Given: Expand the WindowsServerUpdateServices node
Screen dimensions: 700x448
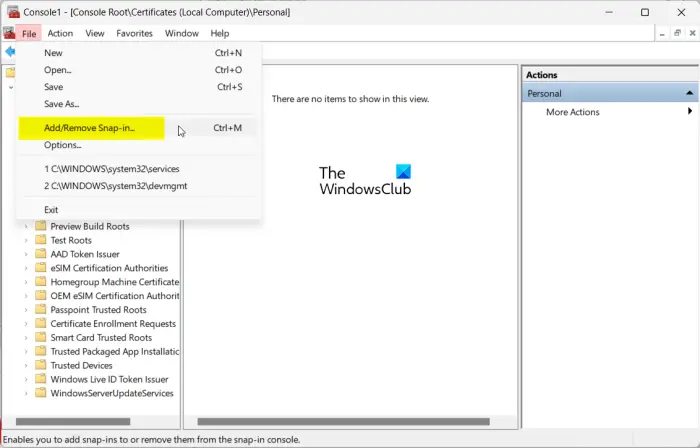Looking at the screenshot, I should point(26,394).
